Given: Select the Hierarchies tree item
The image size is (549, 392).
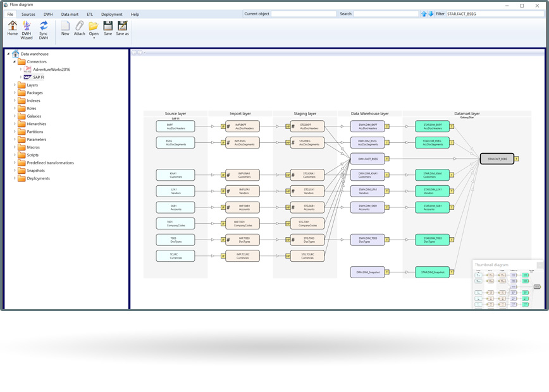Looking at the screenshot, I should [37, 124].
